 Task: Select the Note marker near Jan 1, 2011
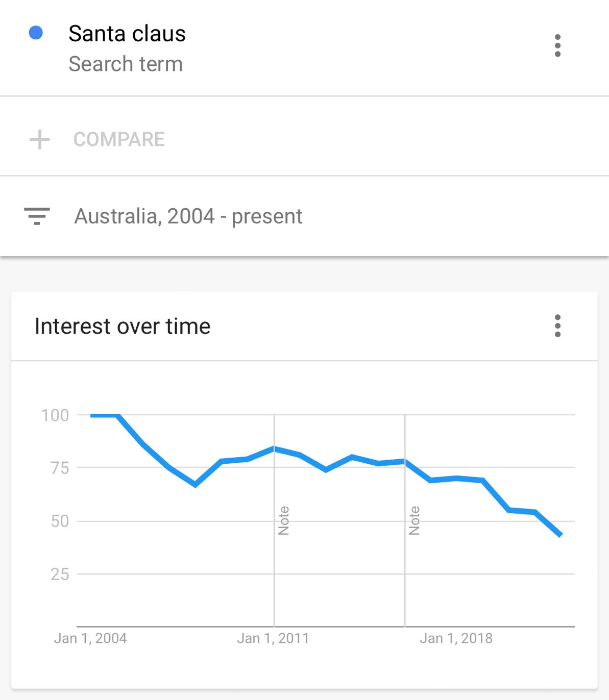[x=284, y=520]
